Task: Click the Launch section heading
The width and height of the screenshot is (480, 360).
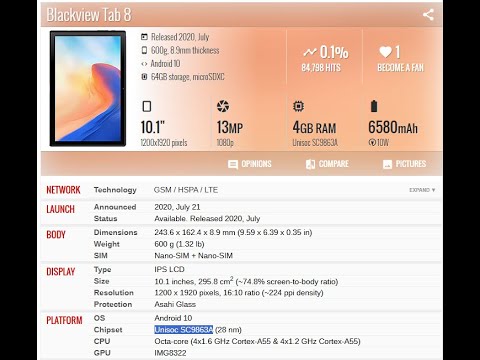Action: click(60, 209)
